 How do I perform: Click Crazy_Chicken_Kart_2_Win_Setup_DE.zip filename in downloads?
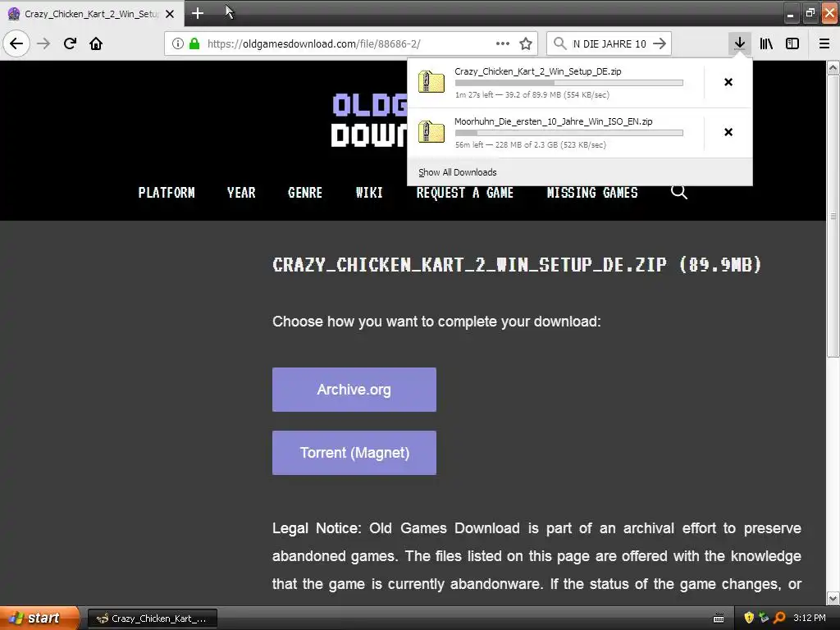point(538,71)
